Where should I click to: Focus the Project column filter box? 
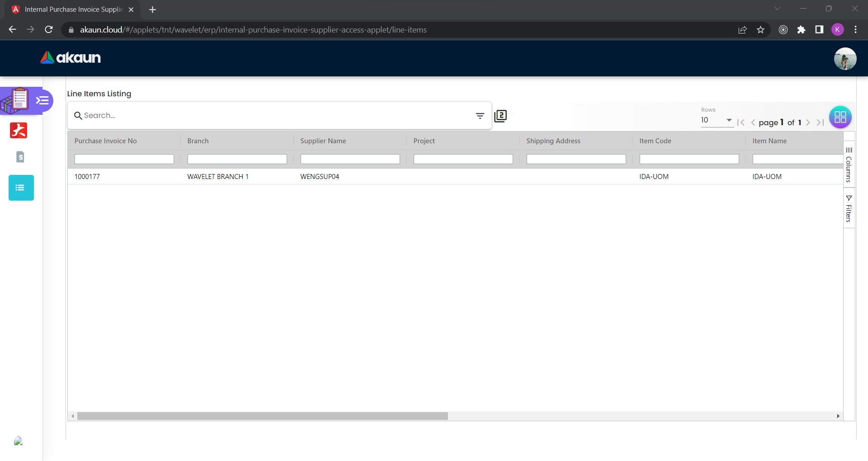[x=463, y=159]
